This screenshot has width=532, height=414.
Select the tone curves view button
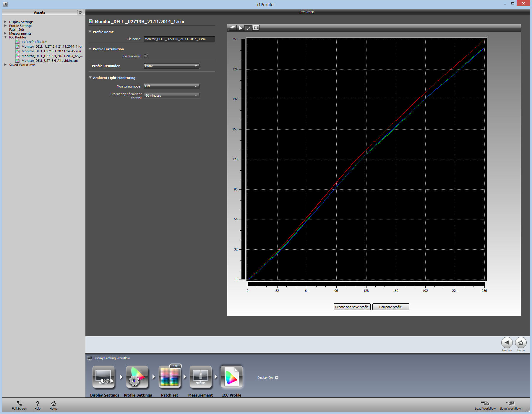tap(248, 28)
